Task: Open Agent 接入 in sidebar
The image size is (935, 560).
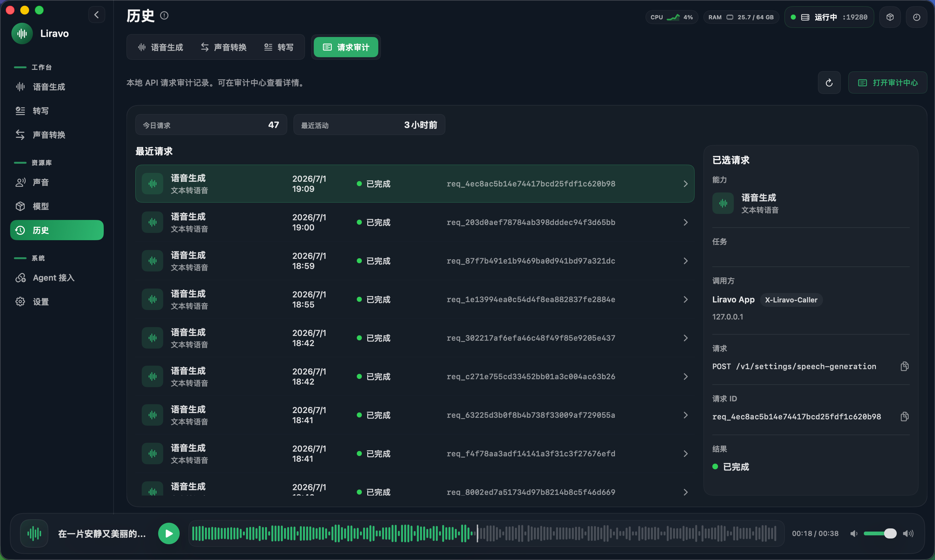Action: 57,278
